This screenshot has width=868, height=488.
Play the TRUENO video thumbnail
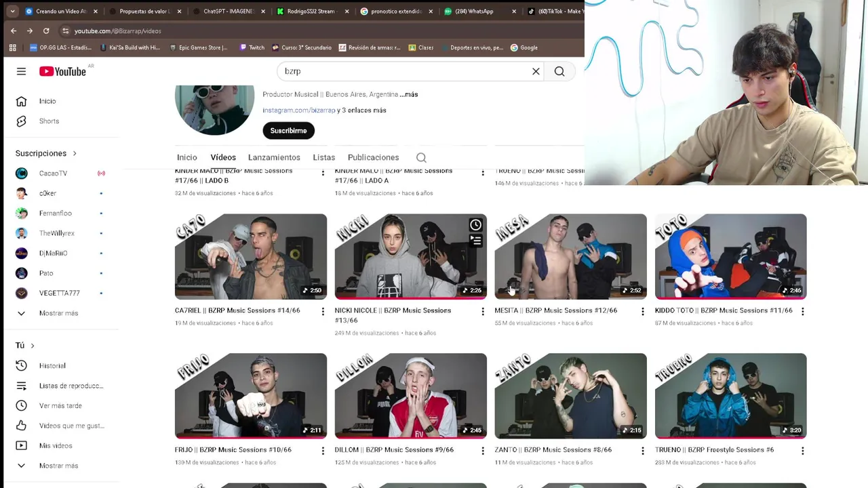(x=730, y=396)
